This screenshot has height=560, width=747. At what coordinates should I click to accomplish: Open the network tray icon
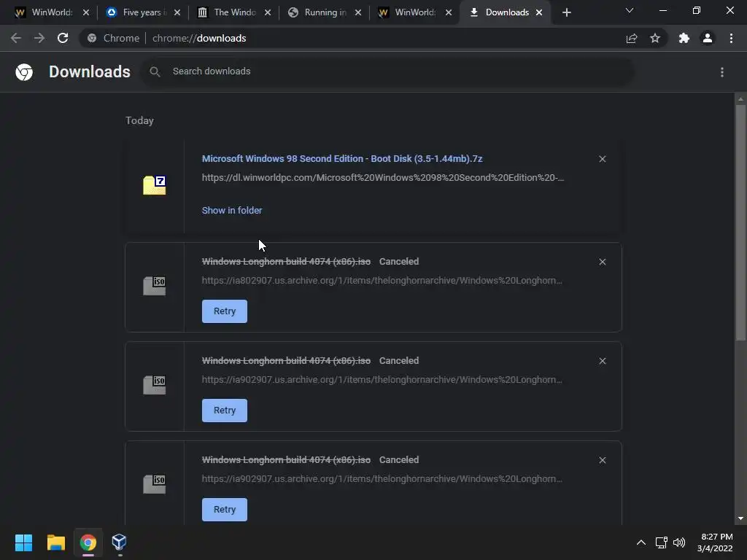click(x=661, y=542)
